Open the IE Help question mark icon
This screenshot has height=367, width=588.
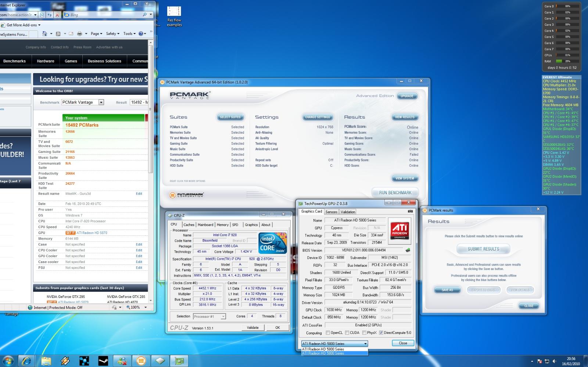coord(141,33)
